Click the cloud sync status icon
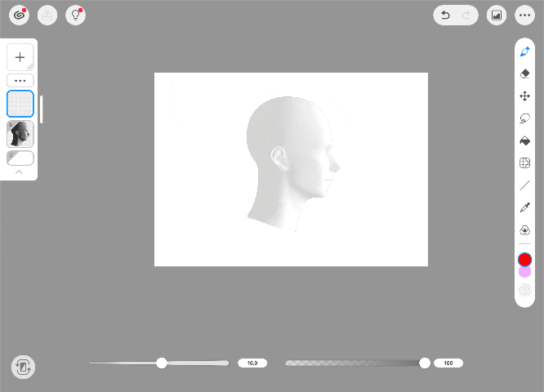This screenshot has width=544, height=392. (x=47, y=16)
